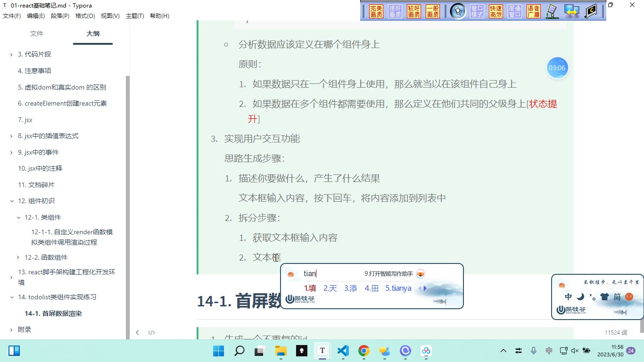Collapse the Typora sidebar with left chevron

click(137, 332)
